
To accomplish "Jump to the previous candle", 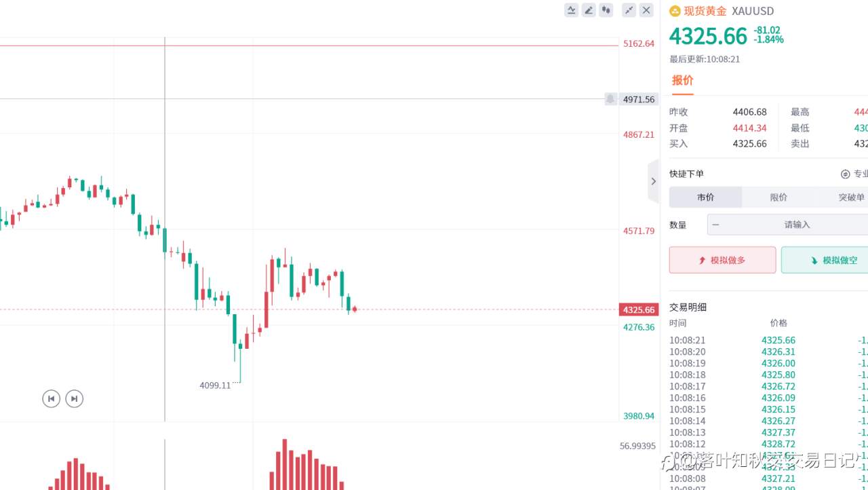I will (x=51, y=398).
